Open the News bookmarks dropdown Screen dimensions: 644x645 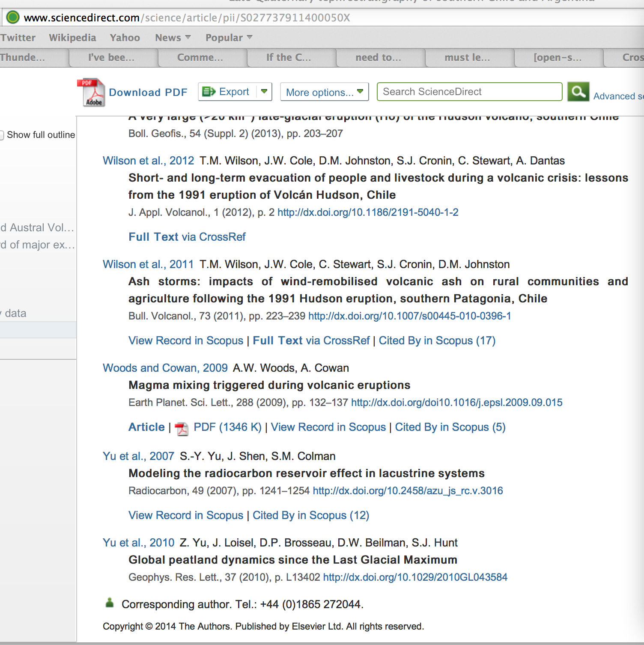click(173, 38)
